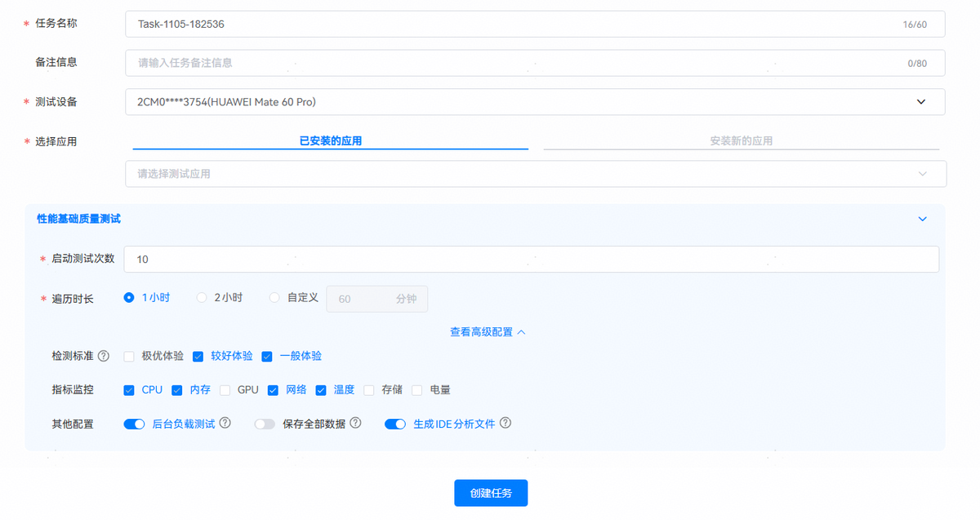This screenshot has height=520, width=980.
Task: Uncheck the CPU monitoring checkbox
Action: [x=129, y=390]
